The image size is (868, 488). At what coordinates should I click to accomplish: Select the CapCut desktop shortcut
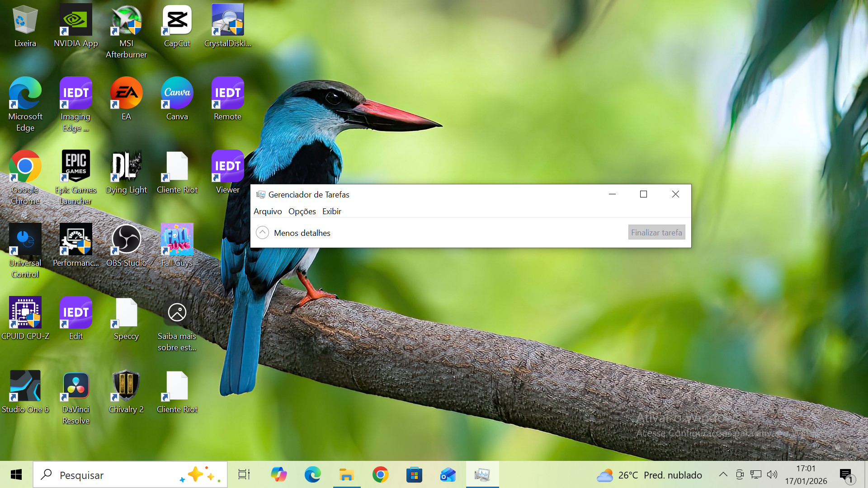click(177, 20)
